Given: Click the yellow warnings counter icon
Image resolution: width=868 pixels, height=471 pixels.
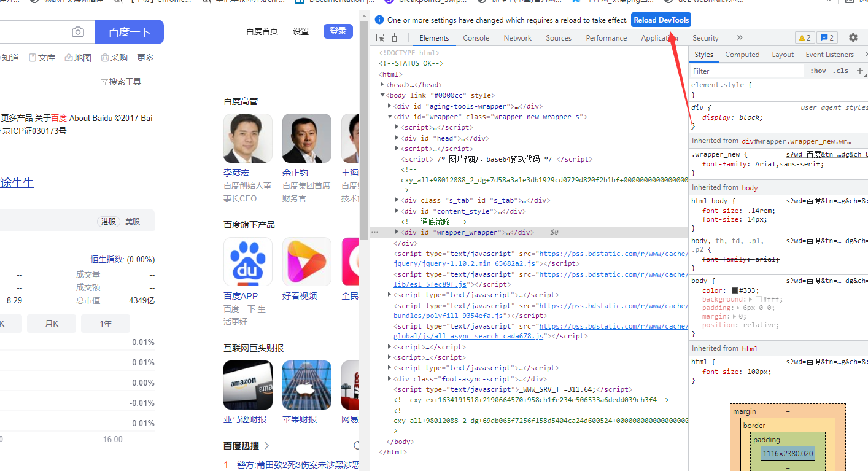Looking at the screenshot, I should [x=804, y=37].
